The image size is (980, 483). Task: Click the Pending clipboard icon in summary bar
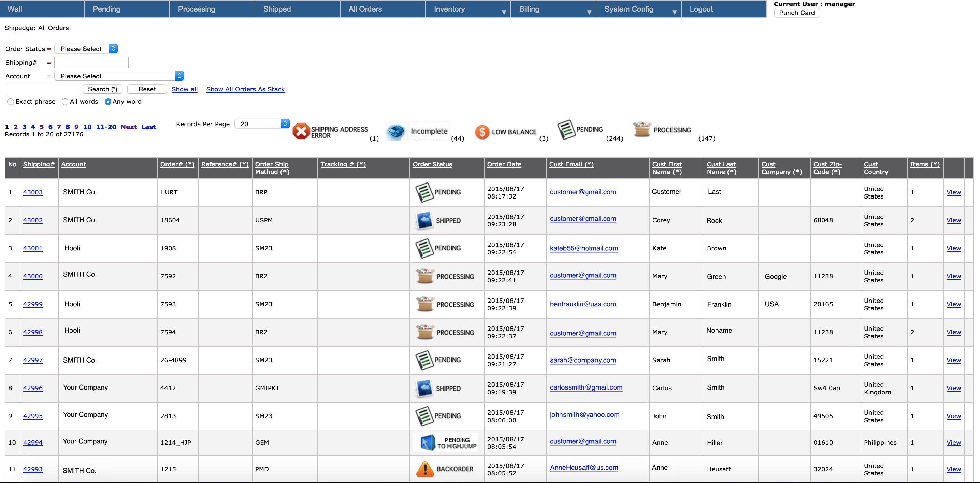pos(566,130)
